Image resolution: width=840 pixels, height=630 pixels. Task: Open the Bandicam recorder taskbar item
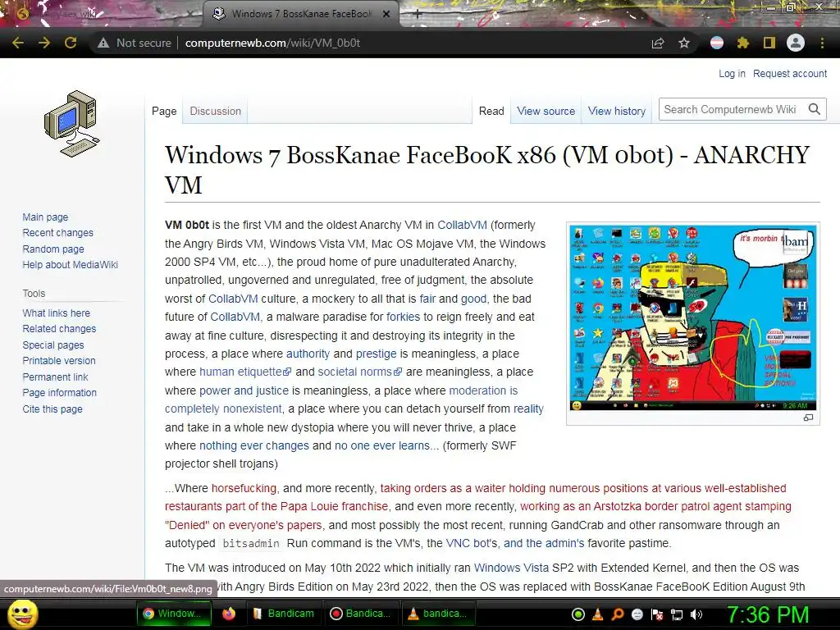tap(361, 614)
